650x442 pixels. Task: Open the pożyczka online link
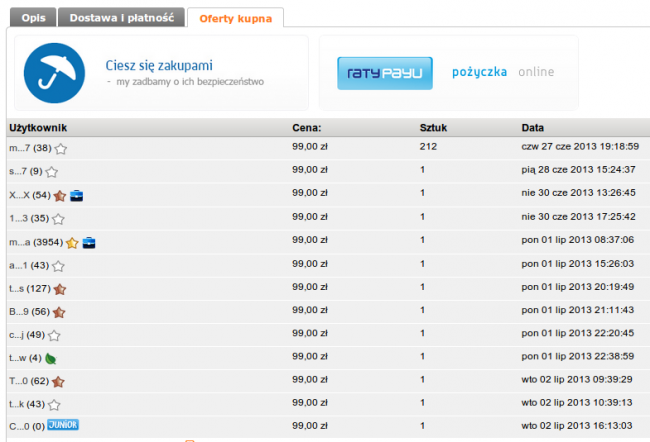(x=503, y=72)
